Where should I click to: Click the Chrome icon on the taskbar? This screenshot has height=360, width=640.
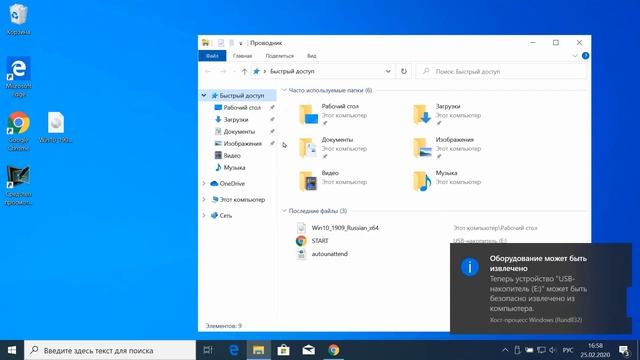click(333, 350)
